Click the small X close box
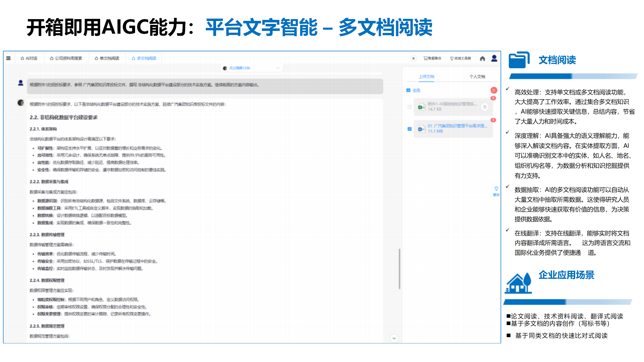The height and width of the screenshot is (362, 644). point(413,58)
